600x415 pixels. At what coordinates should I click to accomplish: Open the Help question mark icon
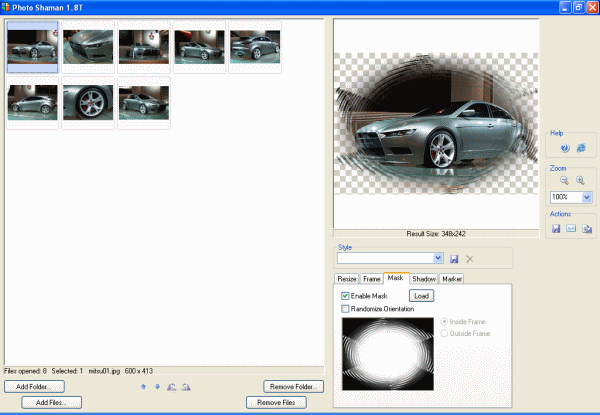click(563, 148)
